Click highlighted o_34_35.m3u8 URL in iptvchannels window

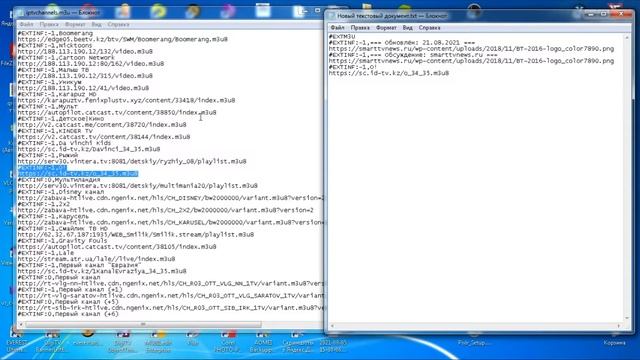click(x=78, y=173)
